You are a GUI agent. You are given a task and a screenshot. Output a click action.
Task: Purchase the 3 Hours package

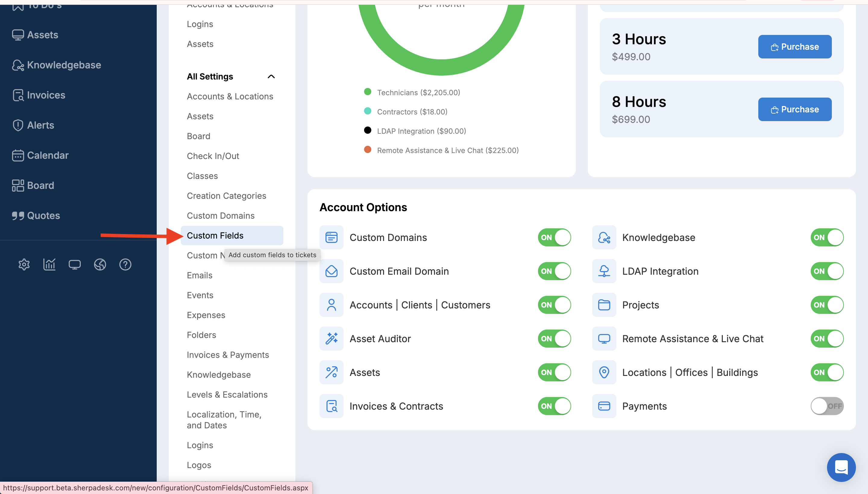point(795,47)
